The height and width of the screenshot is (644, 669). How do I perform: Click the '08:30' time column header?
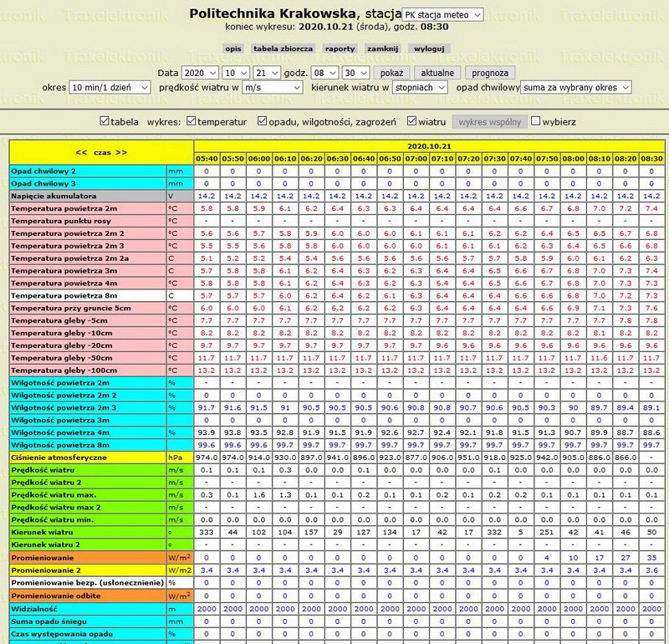click(651, 159)
